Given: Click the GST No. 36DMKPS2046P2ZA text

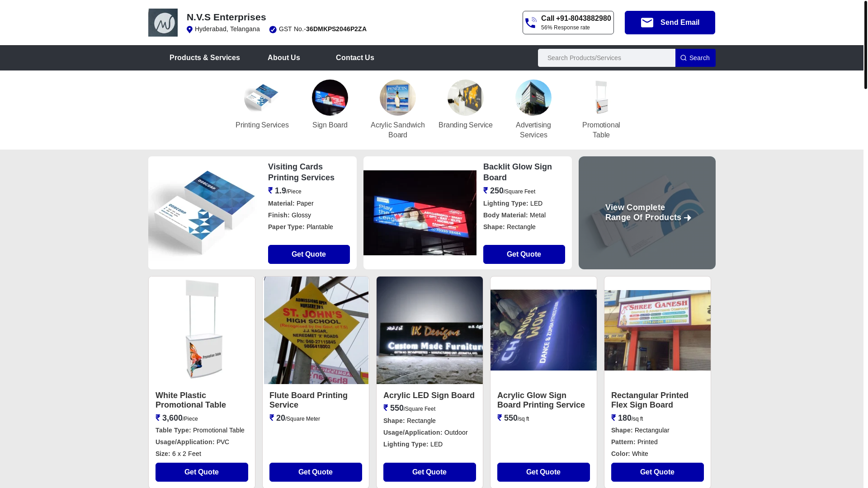Looking at the screenshot, I should click(x=323, y=29).
